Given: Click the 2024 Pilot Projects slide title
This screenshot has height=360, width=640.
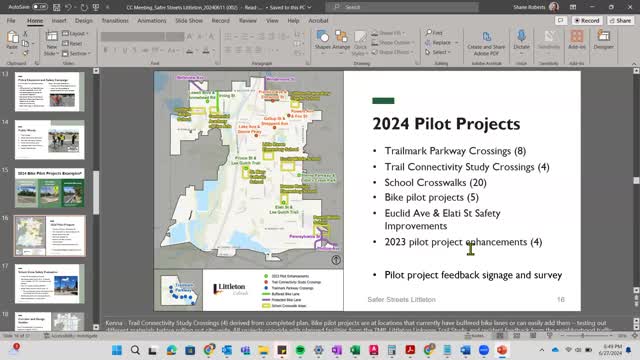Looking at the screenshot, I should (446, 124).
